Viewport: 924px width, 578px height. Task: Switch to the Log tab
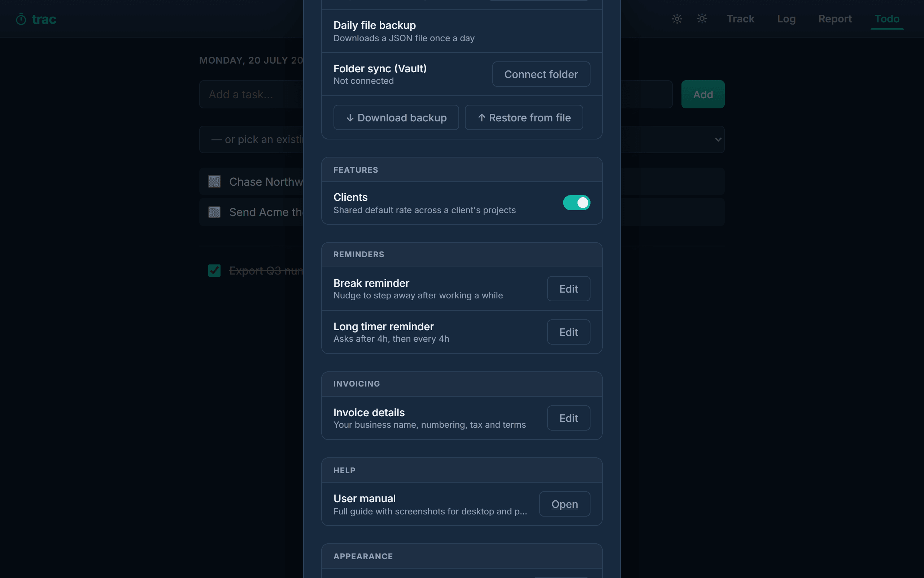[786, 19]
